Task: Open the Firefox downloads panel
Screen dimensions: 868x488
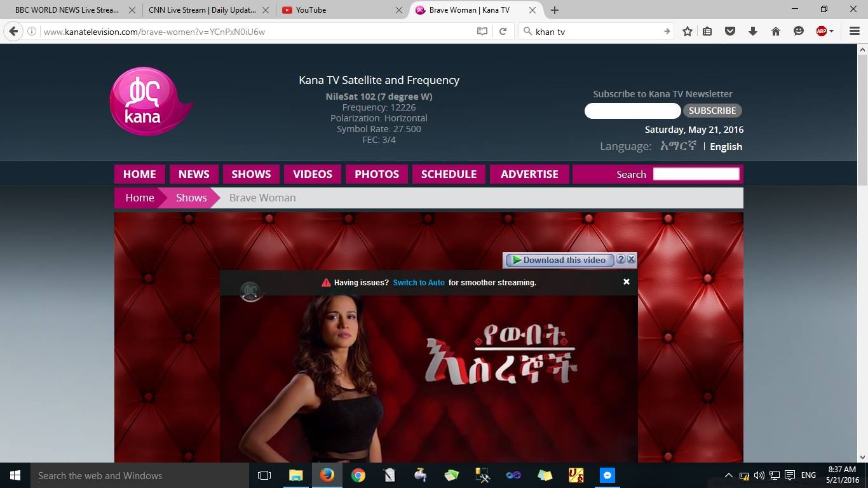Action: click(753, 31)
